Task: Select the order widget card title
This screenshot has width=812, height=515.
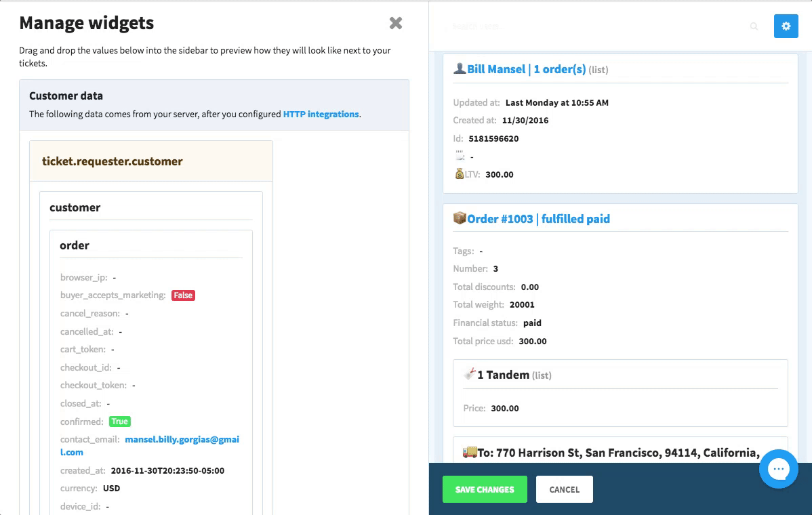Action: [x=75, y=245]
